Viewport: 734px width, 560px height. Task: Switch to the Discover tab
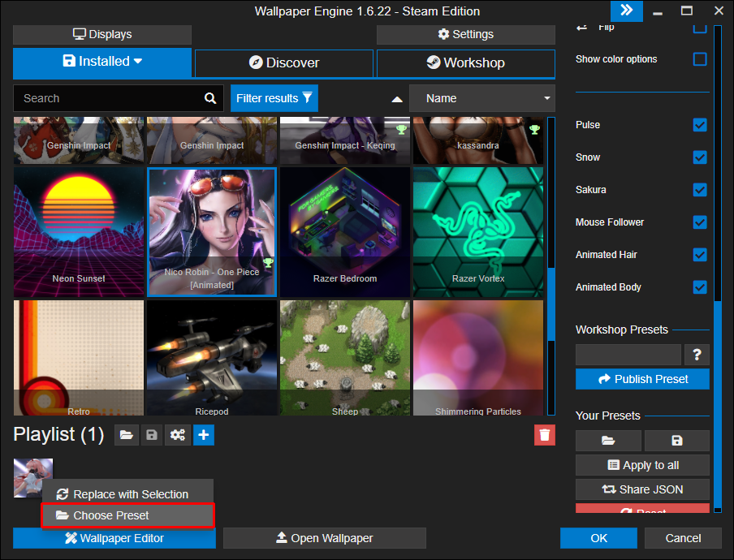283,62
